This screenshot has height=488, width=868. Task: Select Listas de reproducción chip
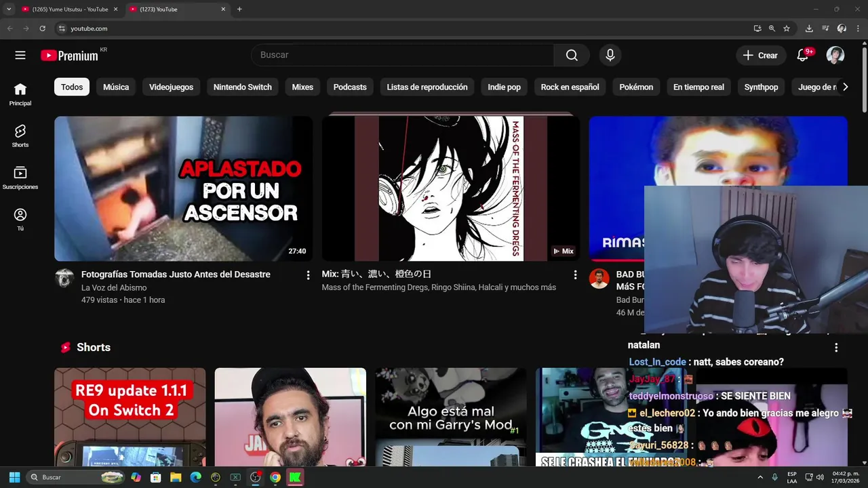(427, 87)
